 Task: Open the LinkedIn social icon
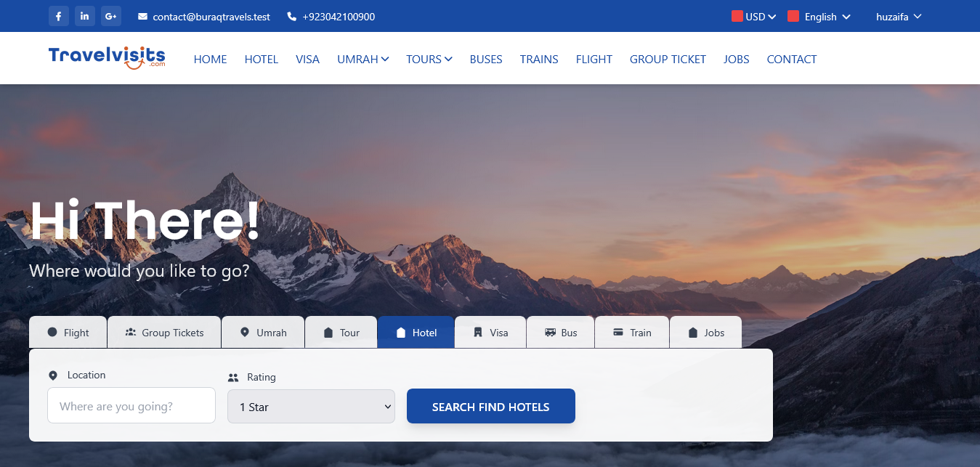click(x=85, y=16)
